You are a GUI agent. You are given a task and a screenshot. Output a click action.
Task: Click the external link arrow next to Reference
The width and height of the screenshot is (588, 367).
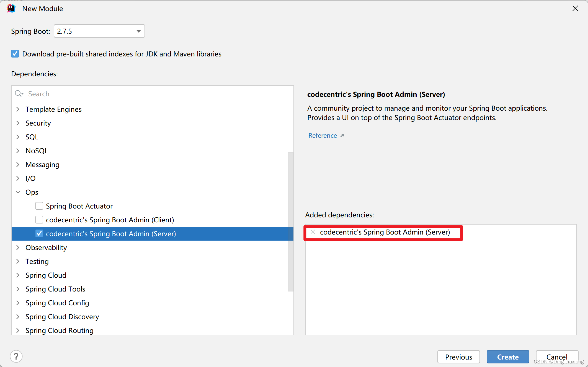(x=342, y=136)
